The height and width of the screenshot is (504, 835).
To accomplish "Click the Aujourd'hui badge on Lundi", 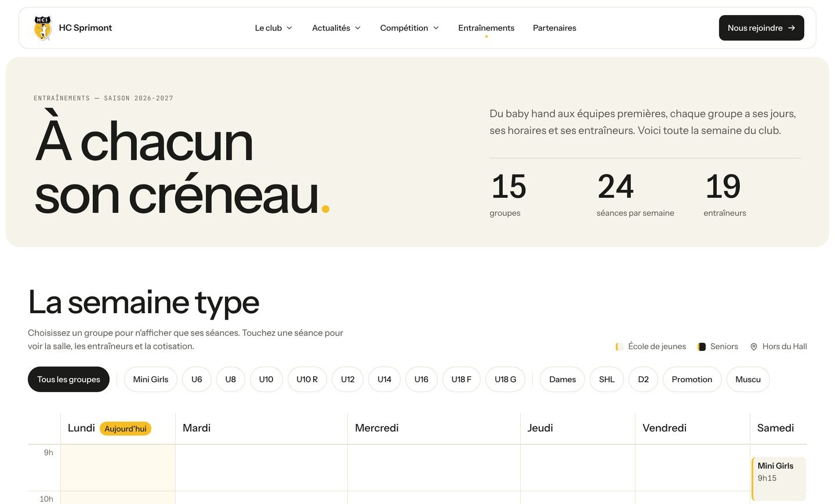I will coord(125,429).
